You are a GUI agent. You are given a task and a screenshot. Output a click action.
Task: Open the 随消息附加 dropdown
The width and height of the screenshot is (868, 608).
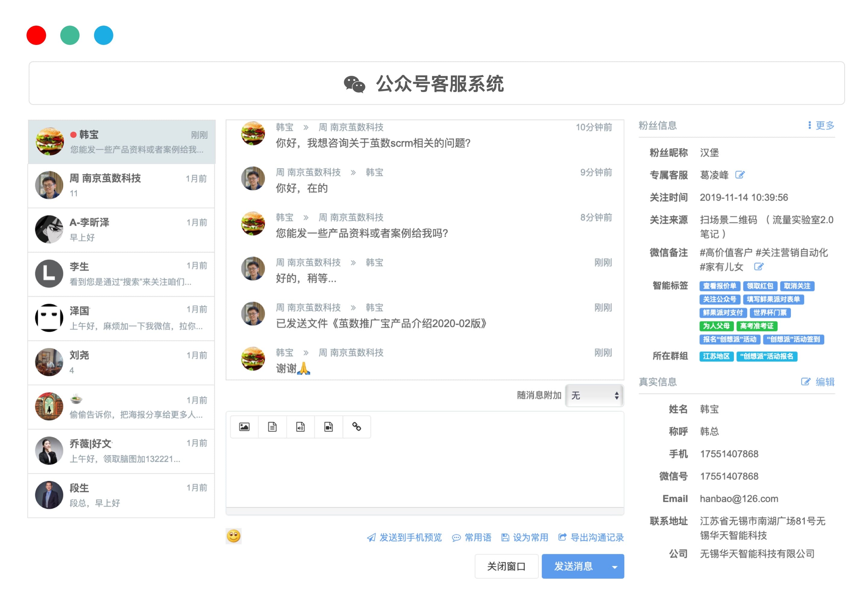click(595, 395)
